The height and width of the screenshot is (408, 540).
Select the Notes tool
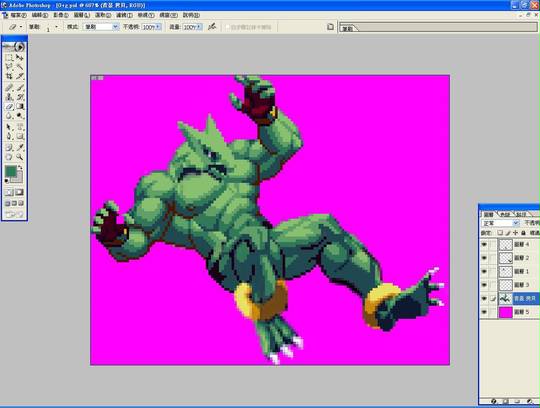tap(9, 148)
